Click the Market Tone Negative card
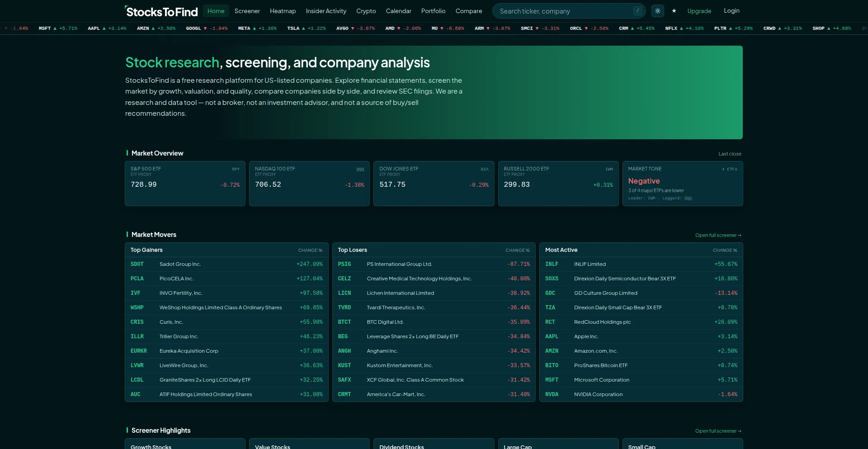The height and width of the screenshot is (449, 868). point(683,184)
